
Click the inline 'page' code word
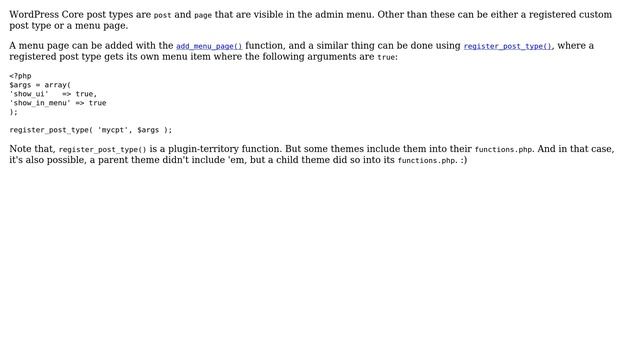coord(203,15)
